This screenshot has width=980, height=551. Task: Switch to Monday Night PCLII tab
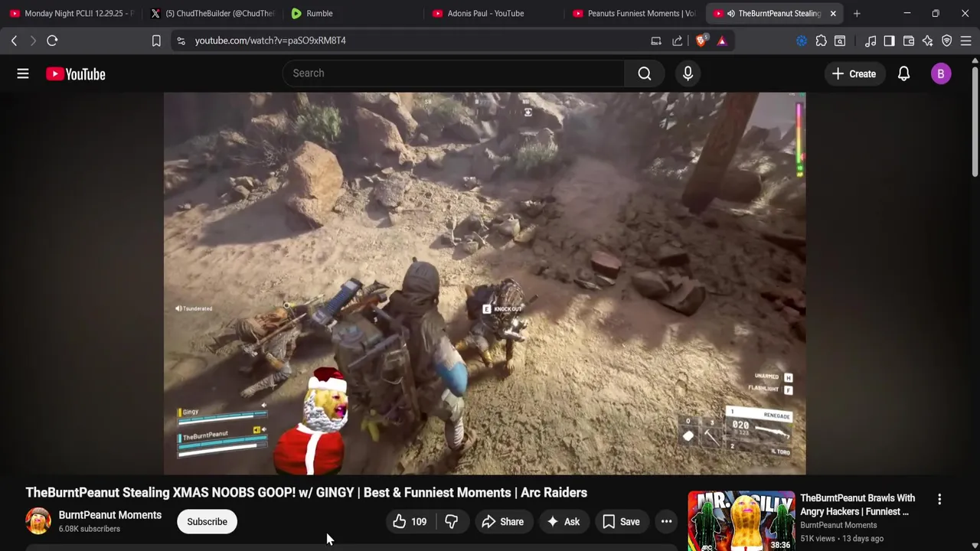pyautogui.click(x=72, y=13)
